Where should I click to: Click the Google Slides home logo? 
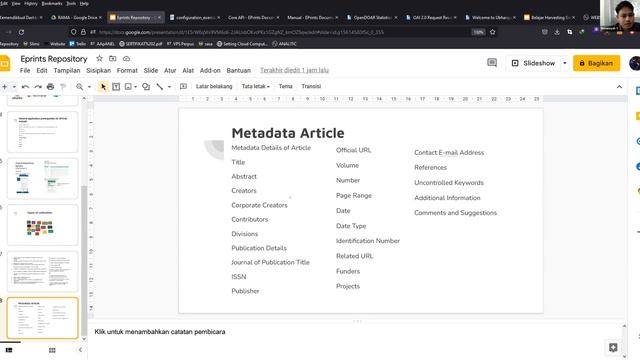point(4,64)
